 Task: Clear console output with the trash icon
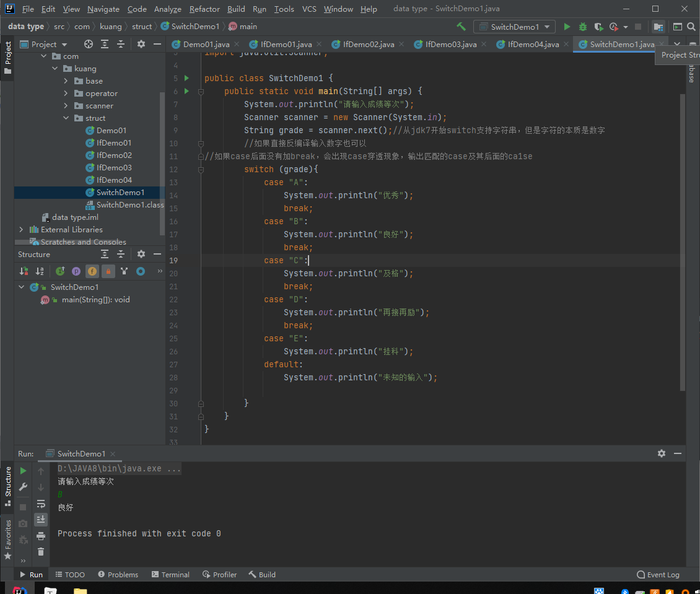click(41, 551)
